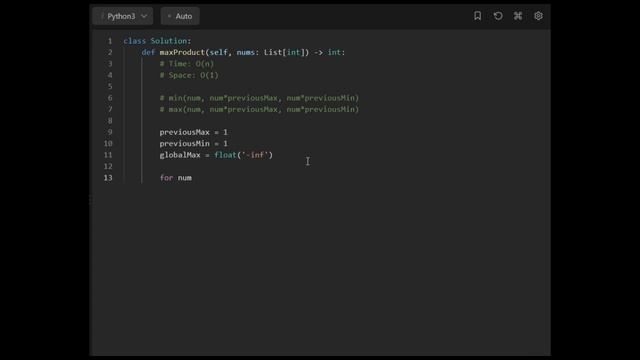Open keyboard shortcuts with the command icon
Screen dimensions: 640x360
pos(518,16)
